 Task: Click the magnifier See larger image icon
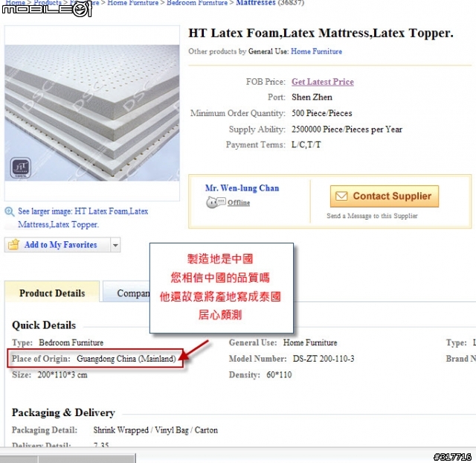tap(10, 211)
